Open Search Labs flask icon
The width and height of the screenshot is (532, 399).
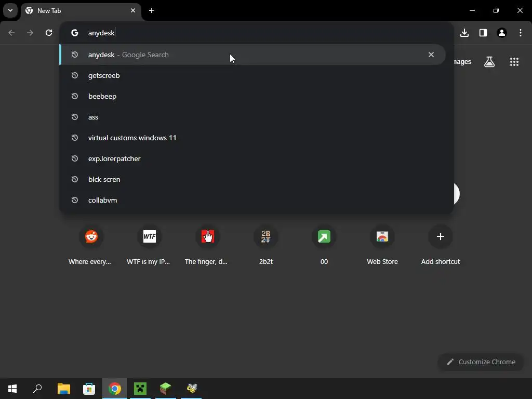[489, 62]
